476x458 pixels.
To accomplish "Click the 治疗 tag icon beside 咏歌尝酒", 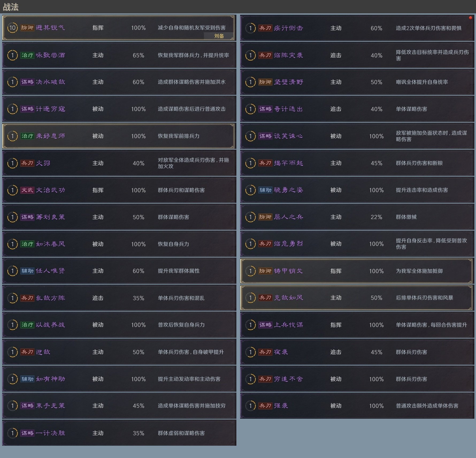I will click(28, 55).
